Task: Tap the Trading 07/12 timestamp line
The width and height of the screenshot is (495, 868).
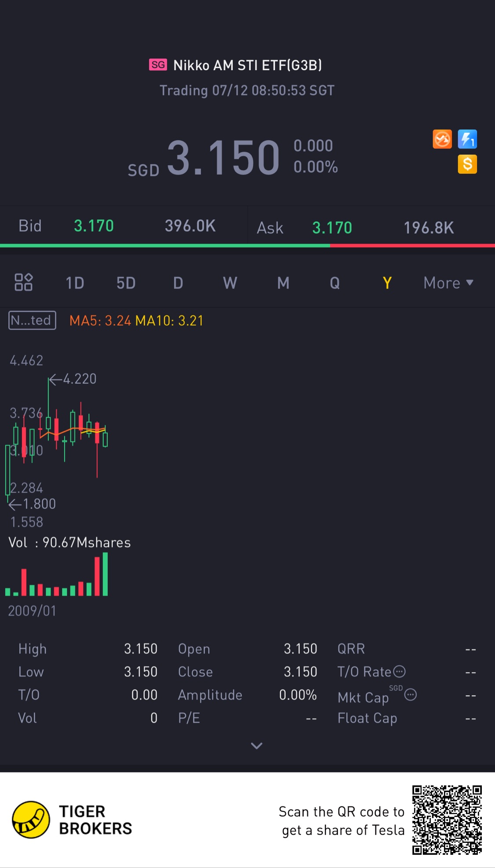Action: 247,90
